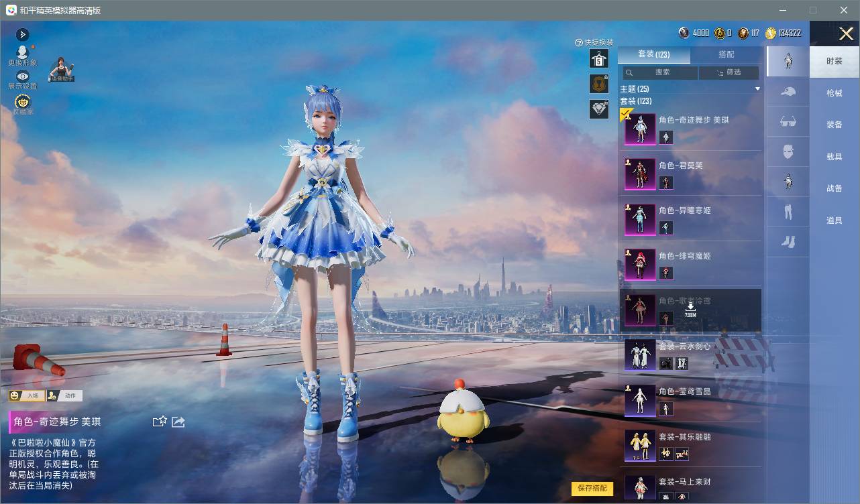Select the face mask category icon

coord(788,151)
